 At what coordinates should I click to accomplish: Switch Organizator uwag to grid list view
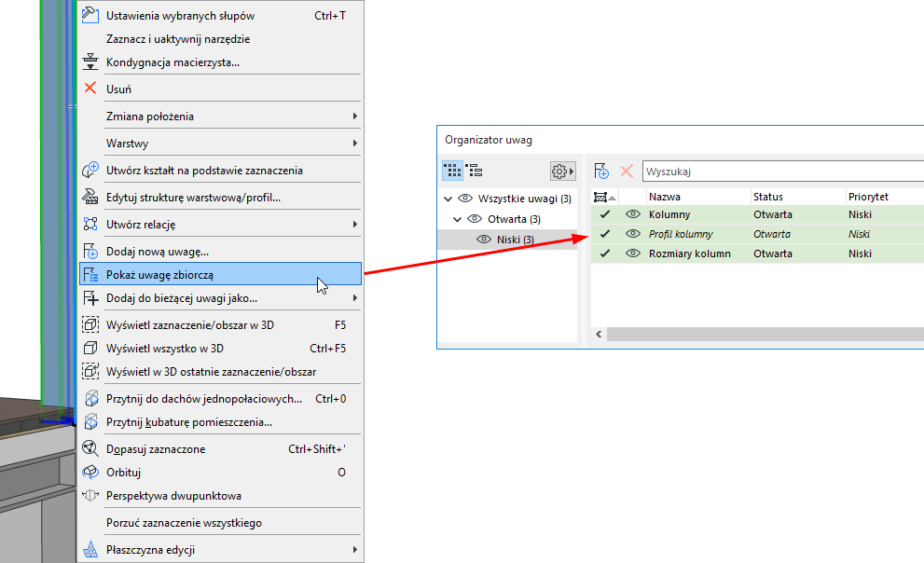(452, 171)
